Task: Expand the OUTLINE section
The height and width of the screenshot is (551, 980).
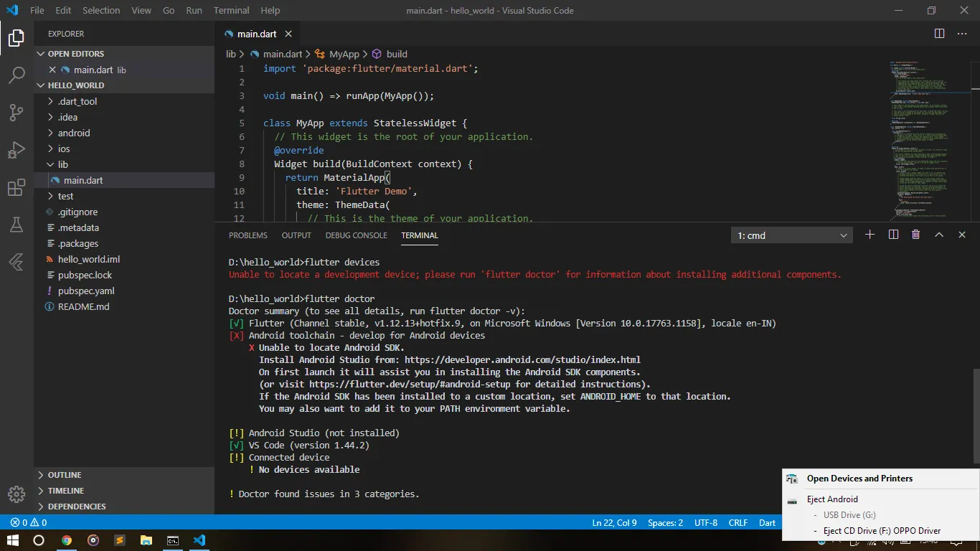Action: coord(65,475)
